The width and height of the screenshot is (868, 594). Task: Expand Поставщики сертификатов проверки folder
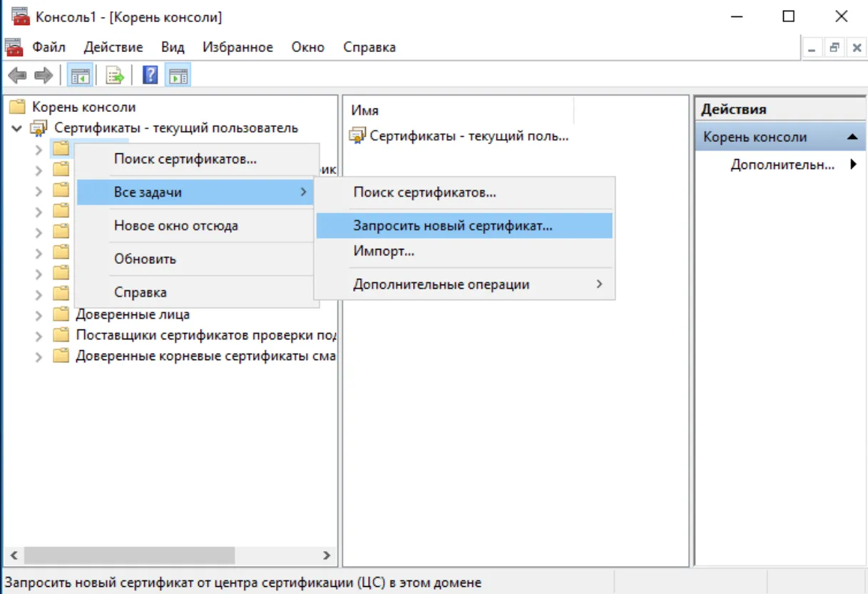coord(39,335)
